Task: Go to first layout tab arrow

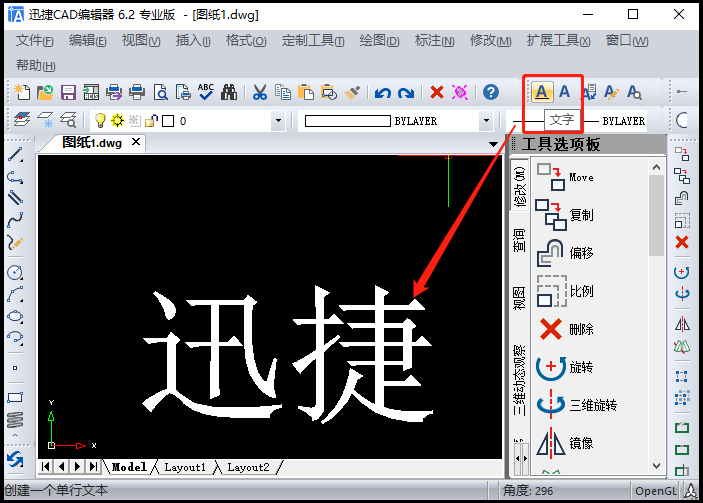Action: (45, 467)
